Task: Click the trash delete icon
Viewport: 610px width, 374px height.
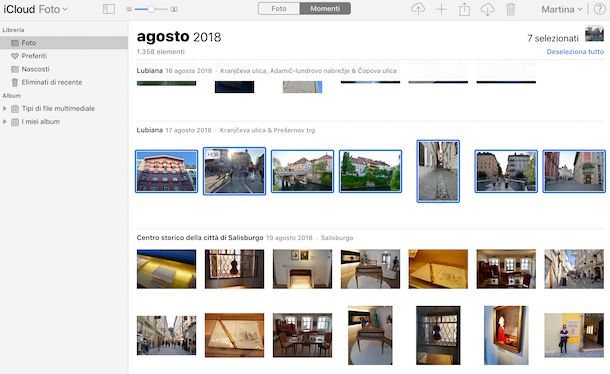Action: (x=511, y=9)
